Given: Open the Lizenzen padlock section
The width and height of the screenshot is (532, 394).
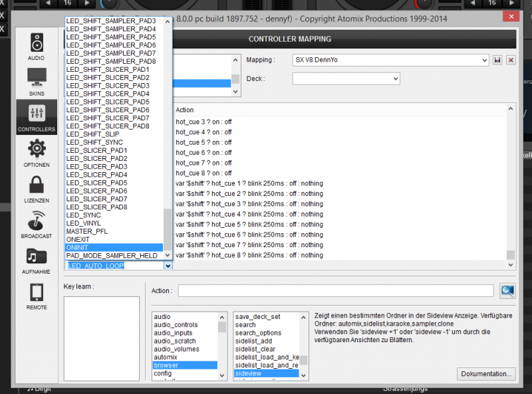Looking at the screenshot, I should tap(37, 189).
